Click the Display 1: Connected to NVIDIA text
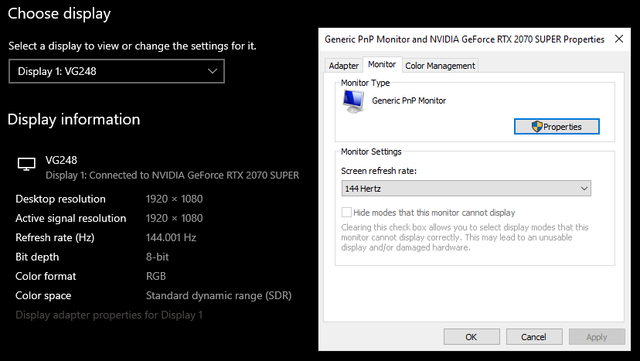The image size is (640, 361). click(x=172, y=175)
